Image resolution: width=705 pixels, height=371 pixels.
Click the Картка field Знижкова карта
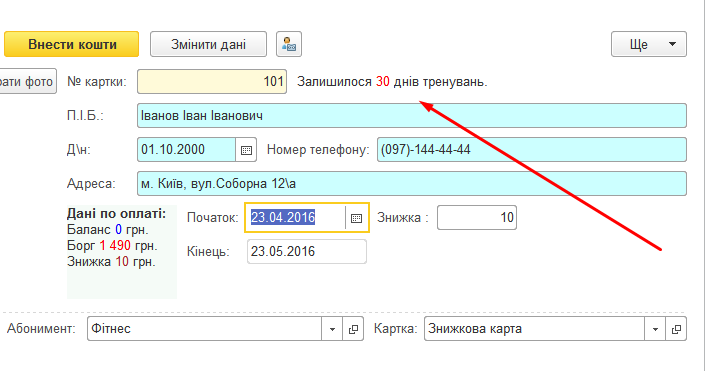535,329
